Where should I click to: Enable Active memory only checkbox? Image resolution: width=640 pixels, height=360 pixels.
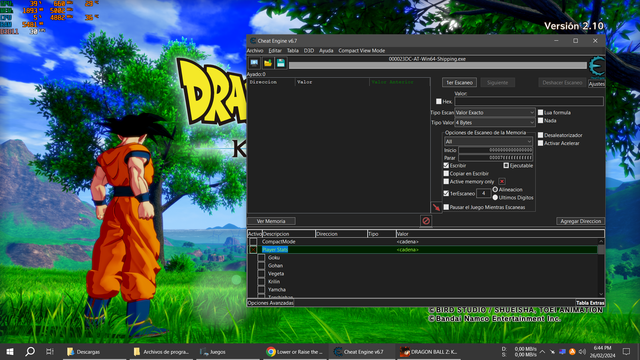(446, 182)
